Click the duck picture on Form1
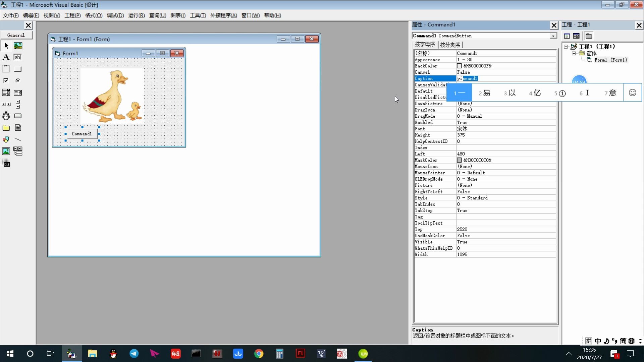Image resolution: width=644 pixels, height=362 pixels. tap(112, 96)
